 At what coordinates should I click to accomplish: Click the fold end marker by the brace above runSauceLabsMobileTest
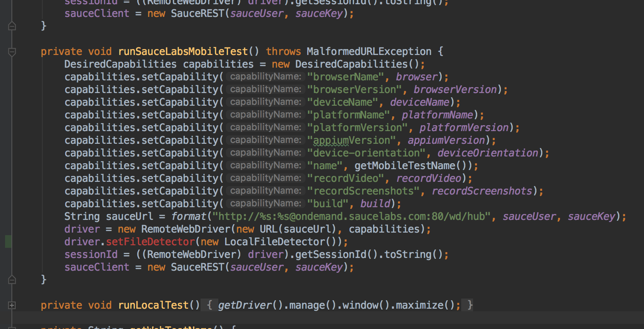[x=12, y=26]
